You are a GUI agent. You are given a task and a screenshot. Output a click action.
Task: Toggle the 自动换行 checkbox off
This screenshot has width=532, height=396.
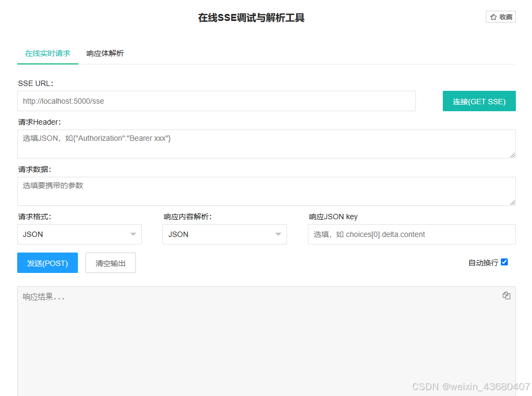click(504, 262)
